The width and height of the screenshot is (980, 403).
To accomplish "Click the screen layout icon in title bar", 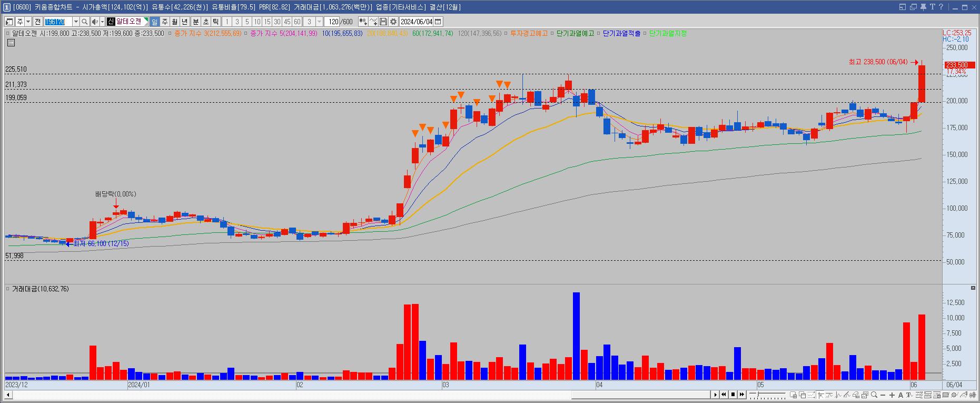I will (x=903, y=7).
